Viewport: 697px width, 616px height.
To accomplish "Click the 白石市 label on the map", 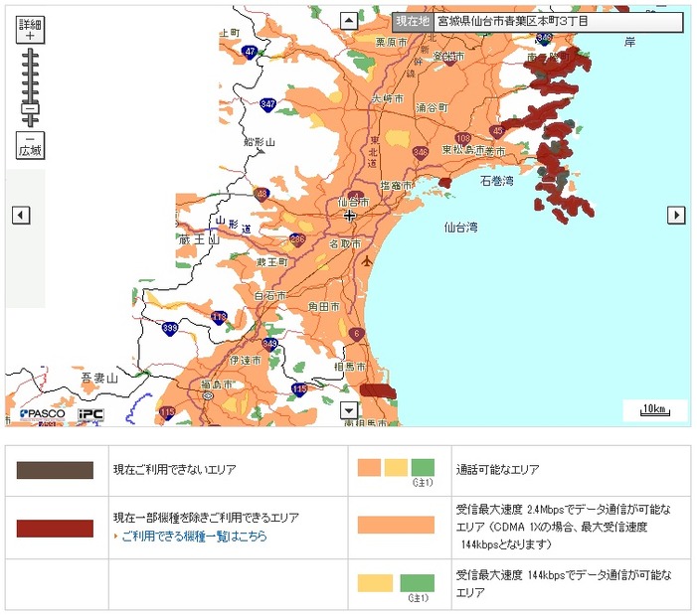I will tap(269, 295).
